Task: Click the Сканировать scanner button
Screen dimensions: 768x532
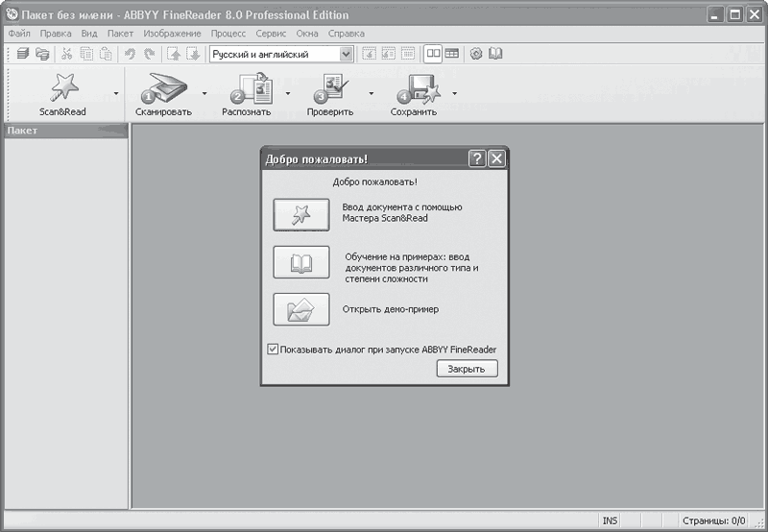Action: 163,94
